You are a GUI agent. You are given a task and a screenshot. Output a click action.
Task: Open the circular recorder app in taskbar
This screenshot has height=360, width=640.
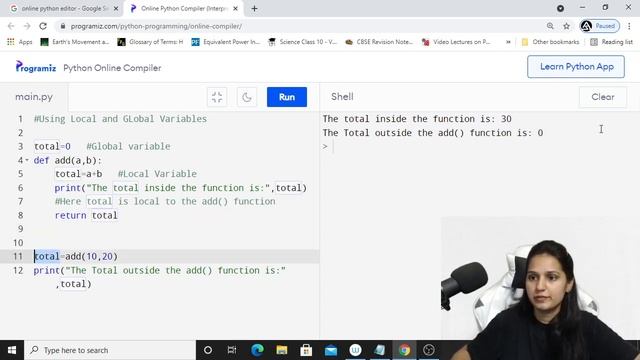(x=429, y=350)
